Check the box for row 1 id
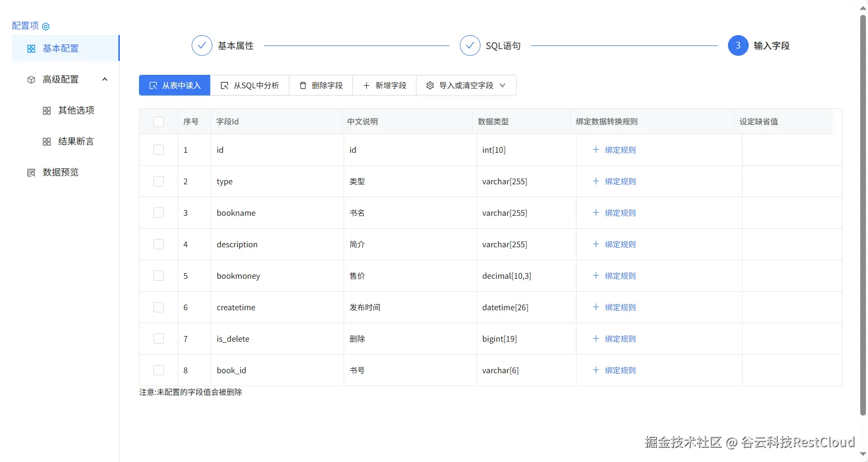The width and height of the screenshot is (868, 462). click(x=159, y=150)
